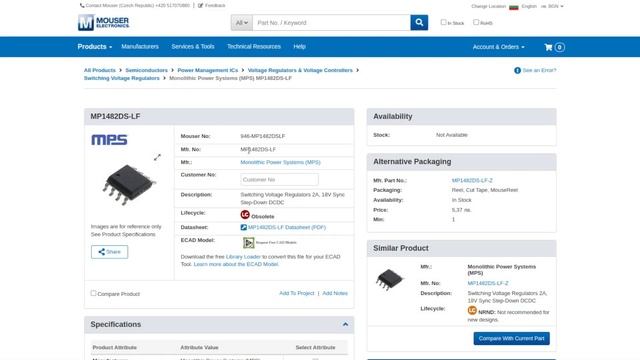The image size is (640, 360).
Task: Open MP1482DS-LF-Z alternative packaging link
Action: click(x=472, y=180)
